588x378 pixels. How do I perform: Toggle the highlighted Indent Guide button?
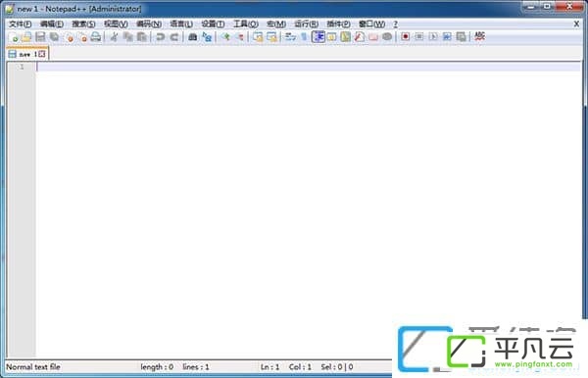point(318,36)
